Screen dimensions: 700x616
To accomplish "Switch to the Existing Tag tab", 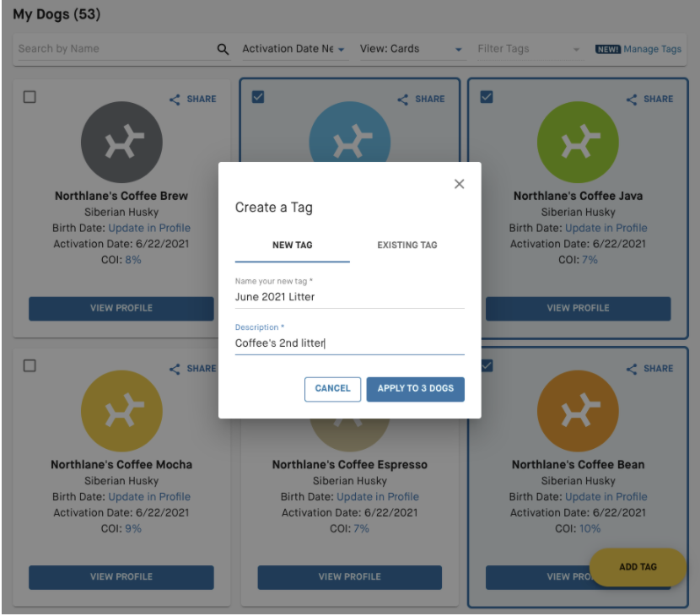I will coord(407,246).
